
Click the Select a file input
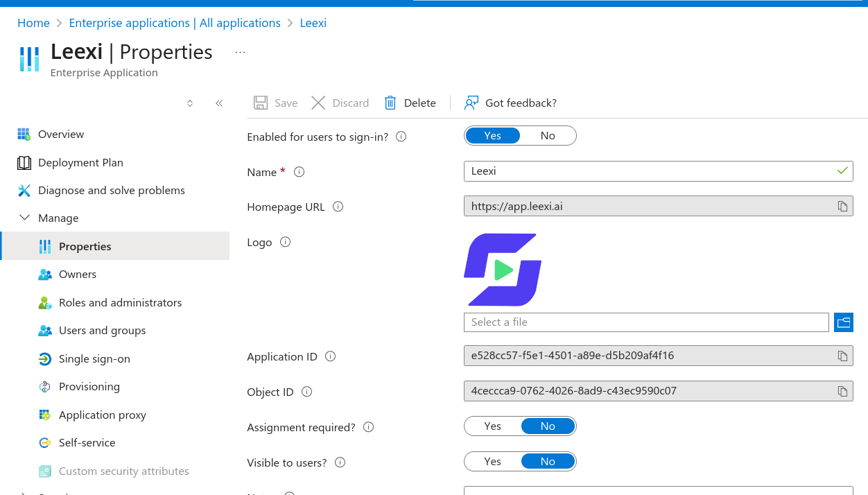(646, 322)
